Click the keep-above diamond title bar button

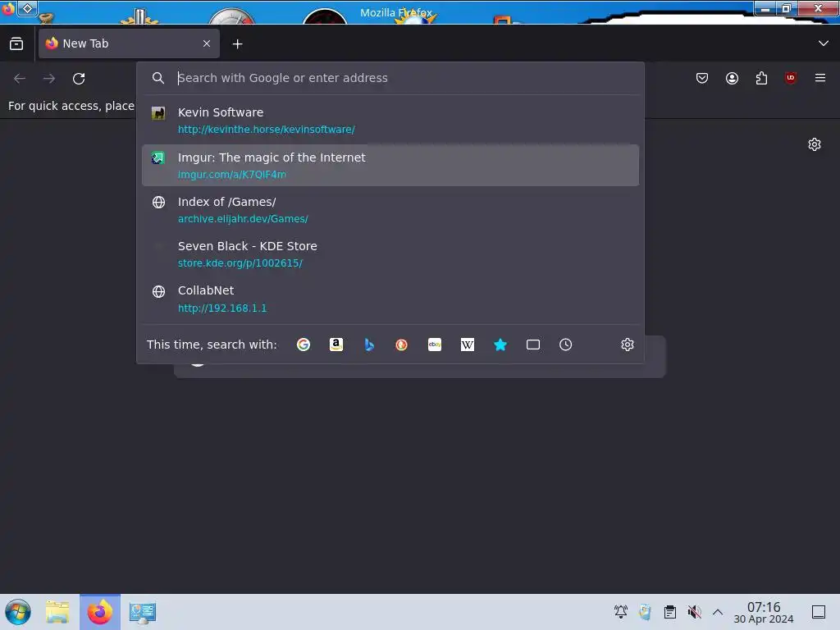point(27,8)
